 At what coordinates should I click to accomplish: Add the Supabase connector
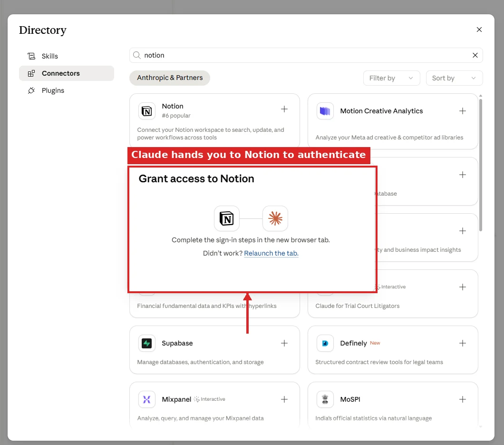pos(284,343)
